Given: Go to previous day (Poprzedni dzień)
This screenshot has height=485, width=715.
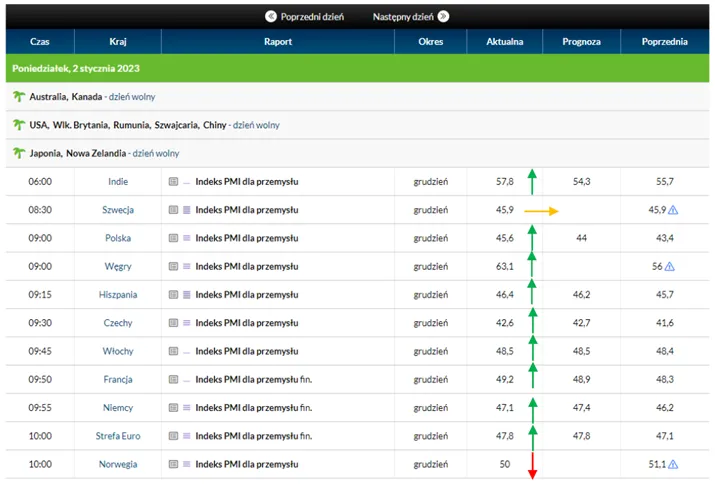Looking at the screenshot, I should click(305, 17).
